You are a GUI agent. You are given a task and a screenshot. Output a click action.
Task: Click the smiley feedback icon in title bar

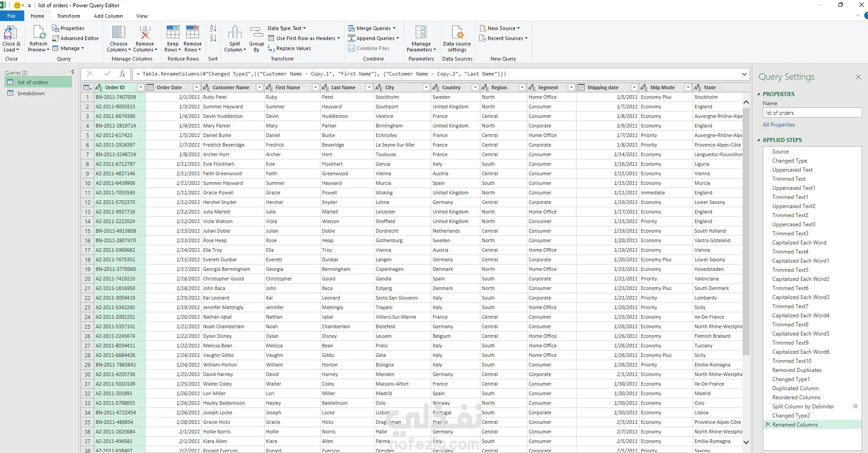[17, 5]
